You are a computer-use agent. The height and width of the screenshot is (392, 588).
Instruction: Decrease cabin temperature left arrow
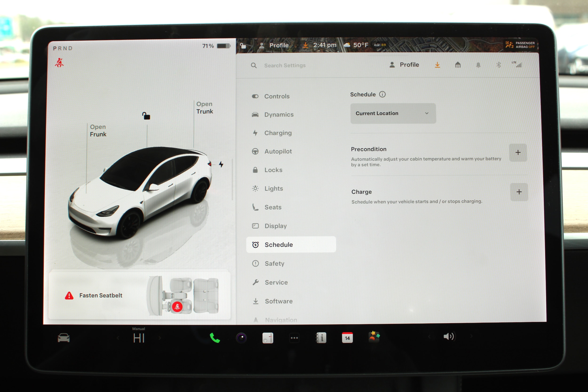pos(118,338)
